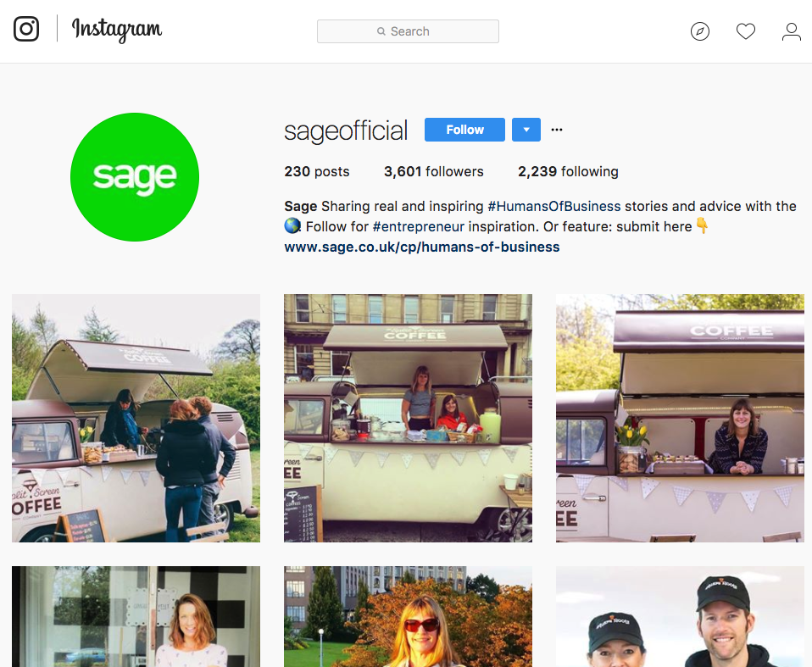Open the #entrepreneur hashtag

(x=419, y=227)
